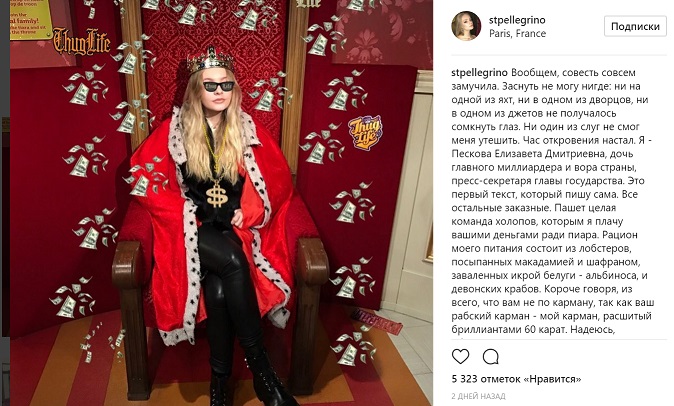Open comments via the speech bubble icon
This screenshot has height=406, width=674.
[490, 357]
